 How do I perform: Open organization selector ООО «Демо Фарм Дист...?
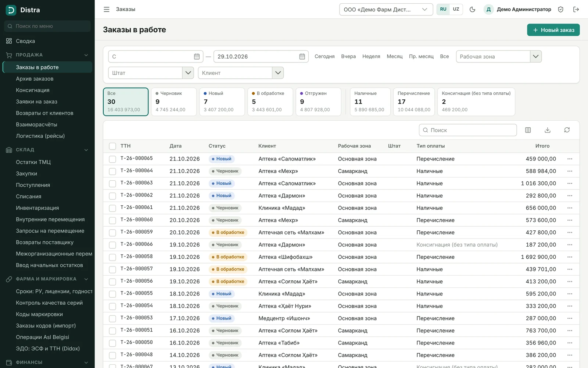click(386, 10)
